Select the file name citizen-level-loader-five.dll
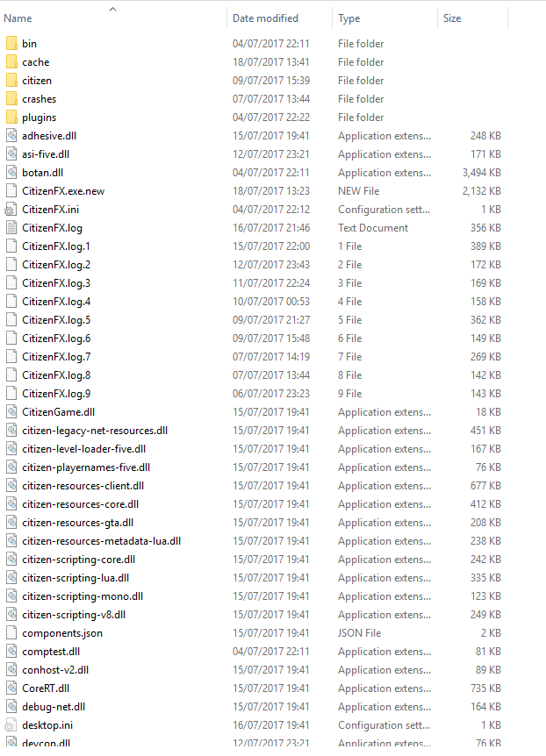Image resolution: width=546 pixels, height=756 pixels. [84, 449]
